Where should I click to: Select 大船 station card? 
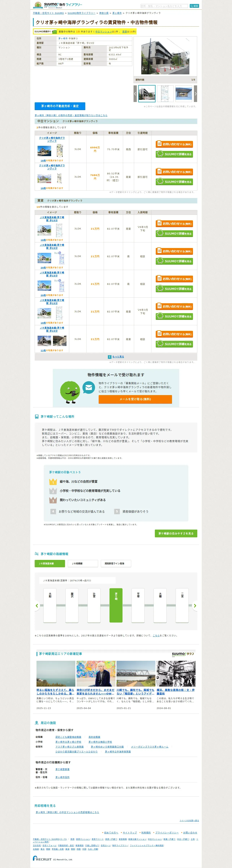click(50, 605)
